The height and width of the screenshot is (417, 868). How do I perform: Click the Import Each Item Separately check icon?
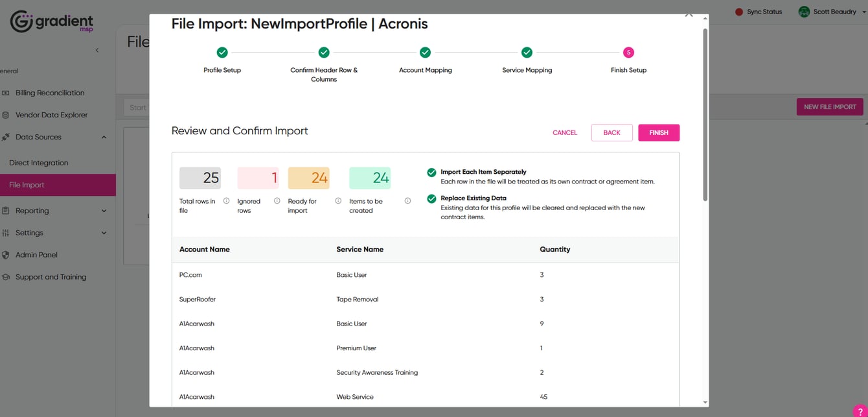click(431, 173)
